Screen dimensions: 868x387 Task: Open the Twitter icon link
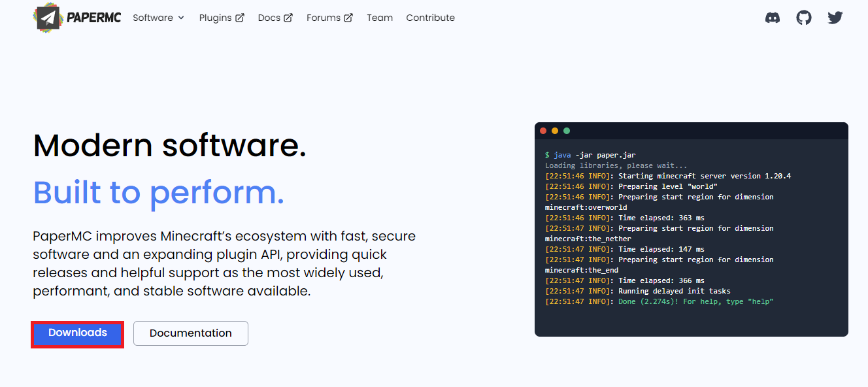(x=835, y=18)
